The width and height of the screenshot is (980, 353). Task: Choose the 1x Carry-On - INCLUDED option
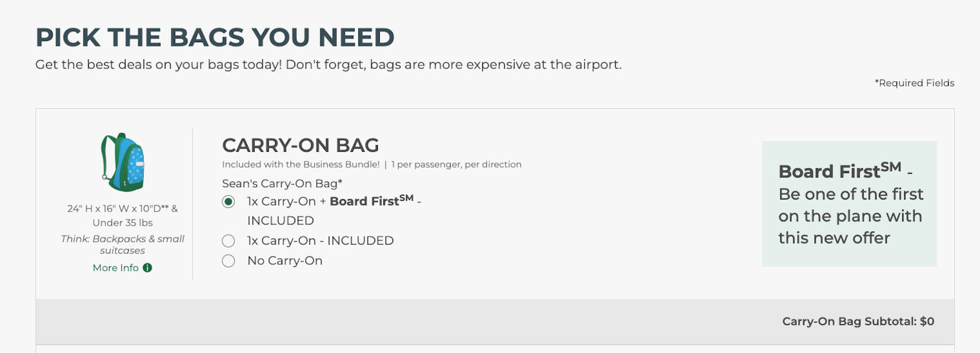228,241
